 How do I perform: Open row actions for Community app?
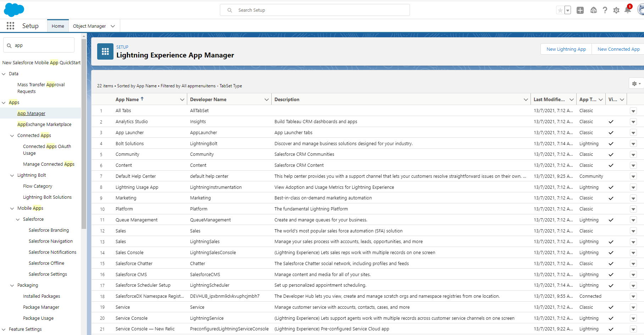633,154
